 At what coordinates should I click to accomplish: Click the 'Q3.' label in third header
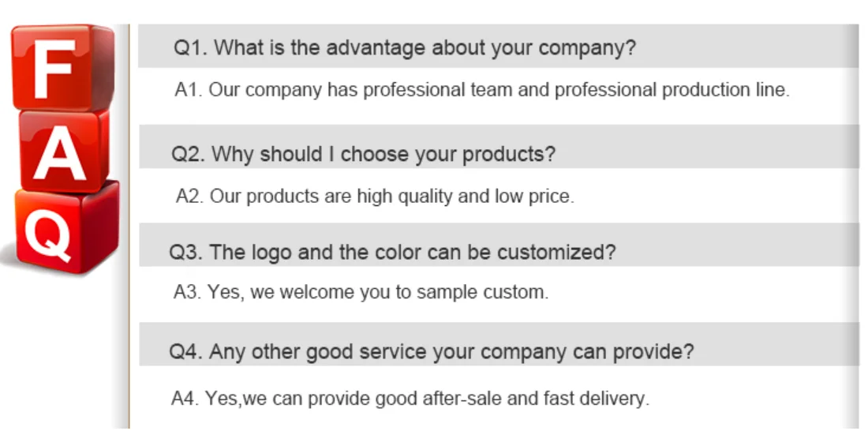[x=186, y=253]
